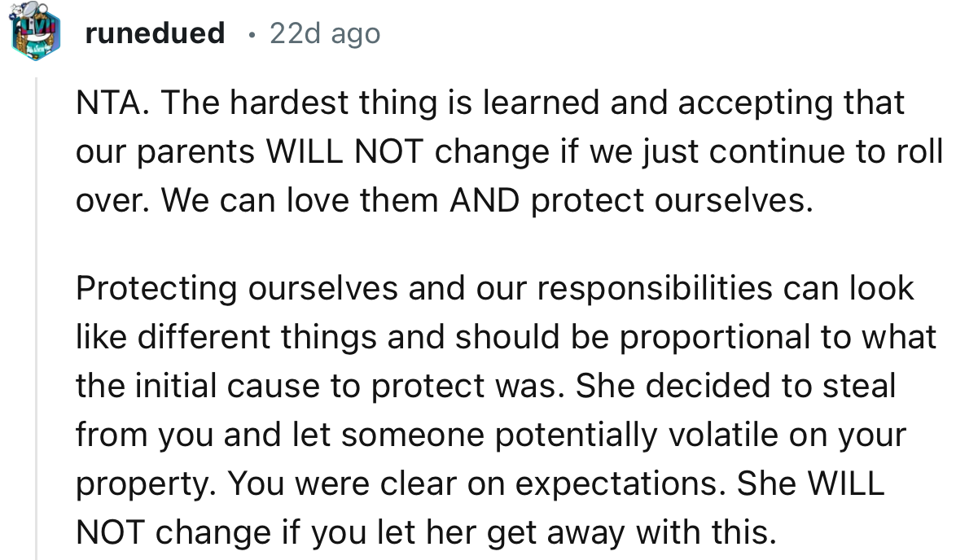Click 'She WILL' near the comment's end

click(x=809, y=483)
